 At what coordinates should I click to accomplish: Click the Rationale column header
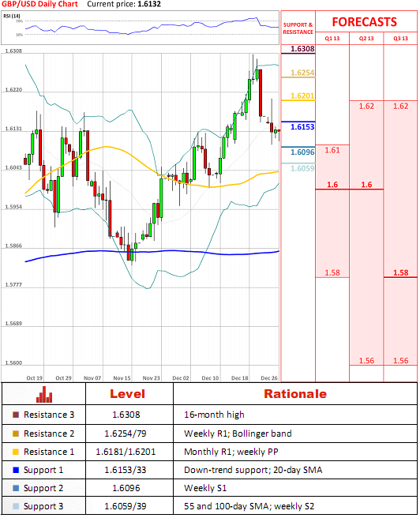[x=295, y=394]
